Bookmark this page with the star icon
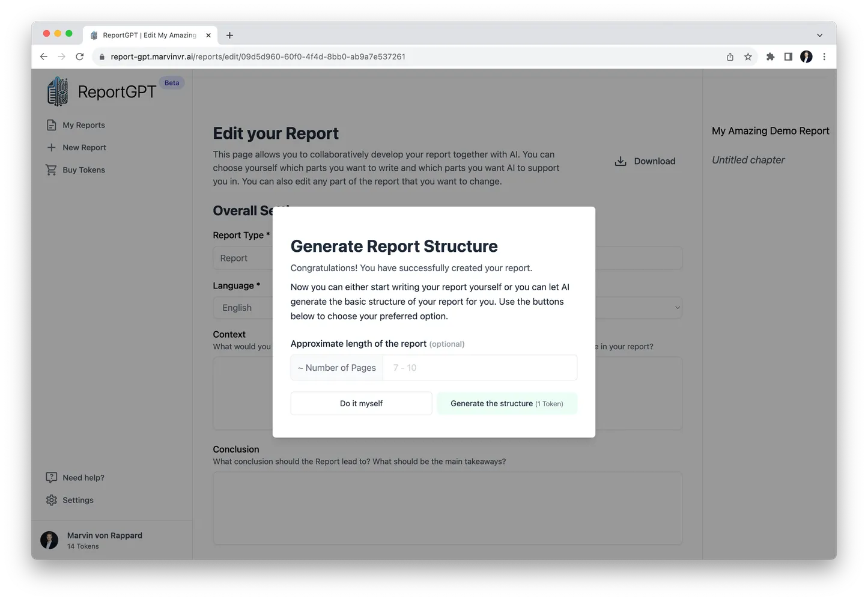Viewport: 868px width, 601px height. 748,56
